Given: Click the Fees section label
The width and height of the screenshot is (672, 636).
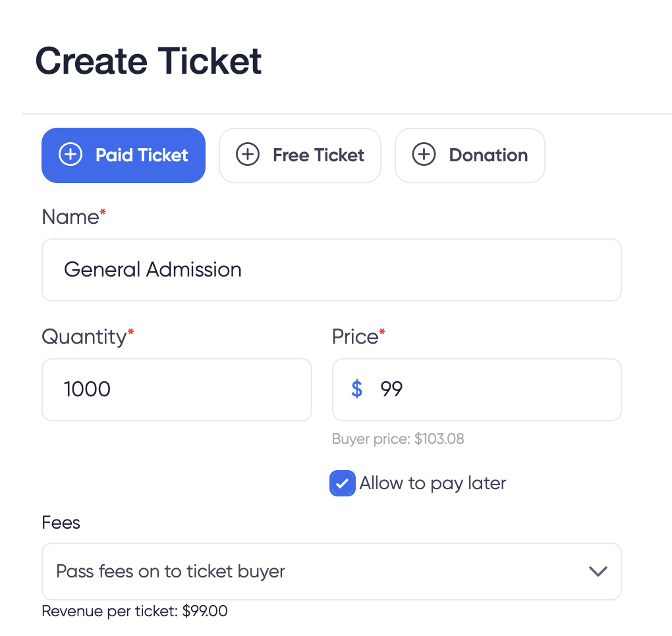Looking at the screenshot, I should (61, 523).
